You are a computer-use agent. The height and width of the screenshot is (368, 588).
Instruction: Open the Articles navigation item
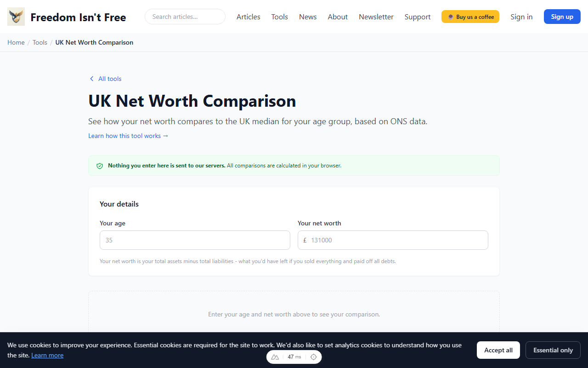[x=248, y=17]
